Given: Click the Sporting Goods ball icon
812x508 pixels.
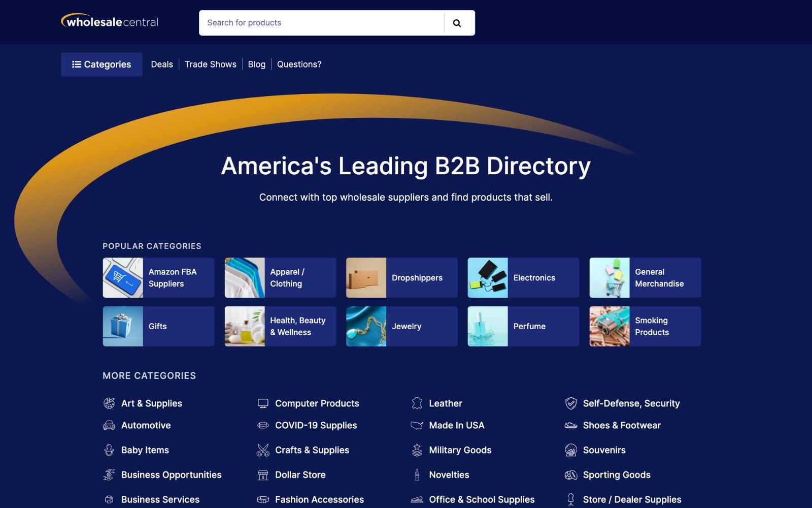Looking at the screenshot, I should [x=571, y=474].
